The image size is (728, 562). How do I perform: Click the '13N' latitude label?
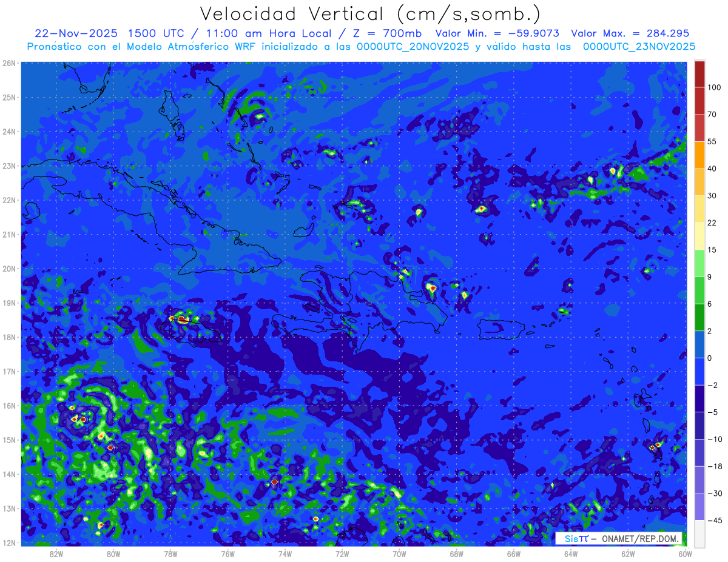(x=9, y=508)
